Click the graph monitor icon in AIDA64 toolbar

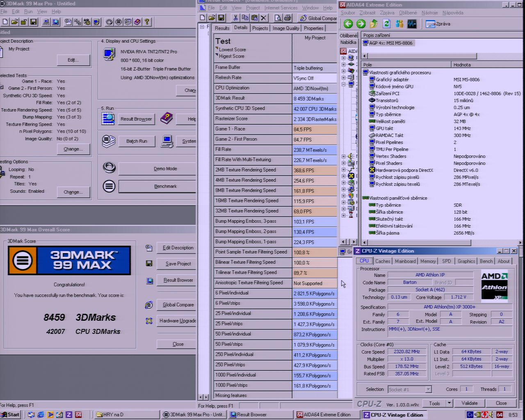click(412, 24)
